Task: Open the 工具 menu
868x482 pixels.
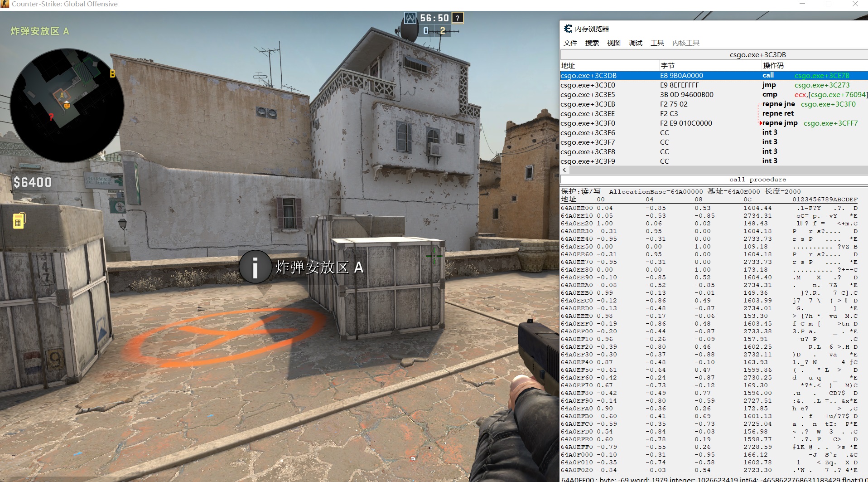Action: point(657,43)
